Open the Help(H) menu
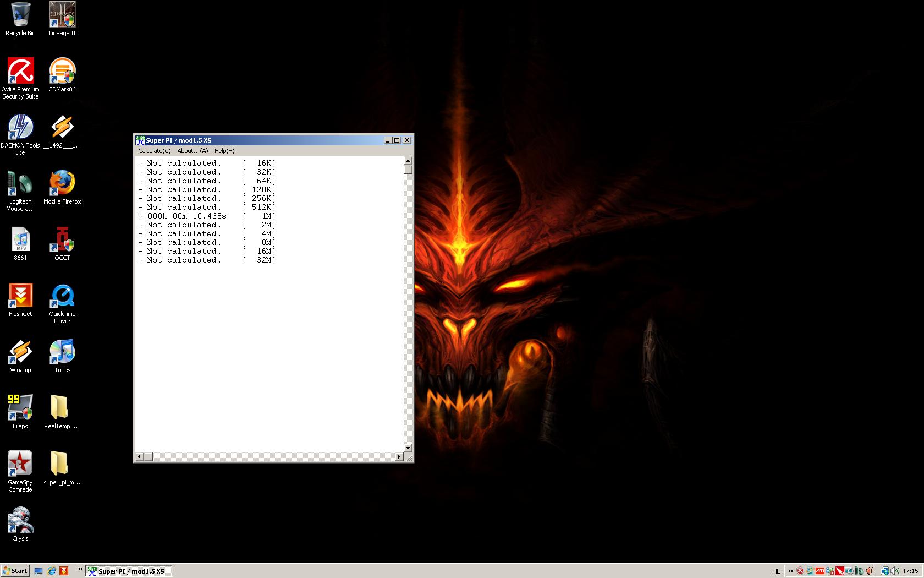The width and height of the screenshot is (924, 578). pos(224,151)
